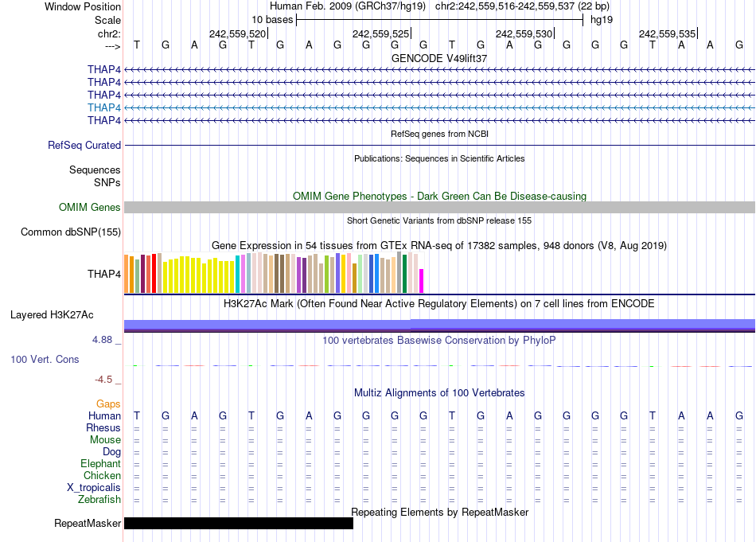Image resolution: width=756 pixels, height=542 pixels.
Task: Click the Zebrafish alignment row label
Action: pos(99,500)
